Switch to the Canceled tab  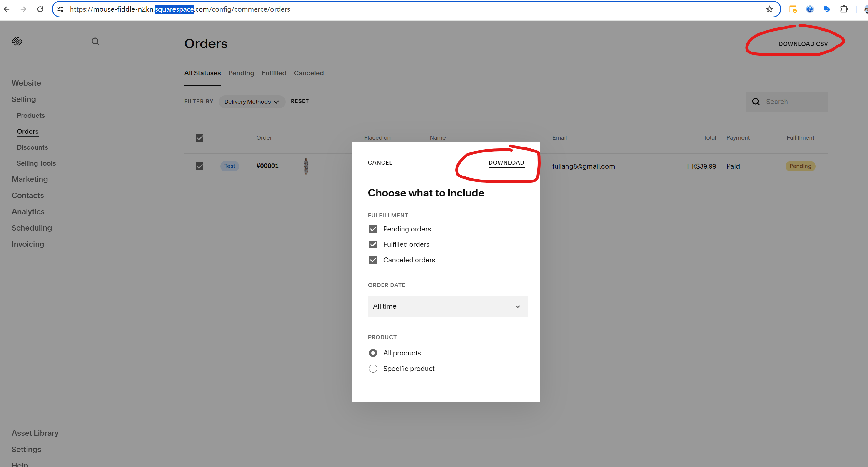click(309, 73)
